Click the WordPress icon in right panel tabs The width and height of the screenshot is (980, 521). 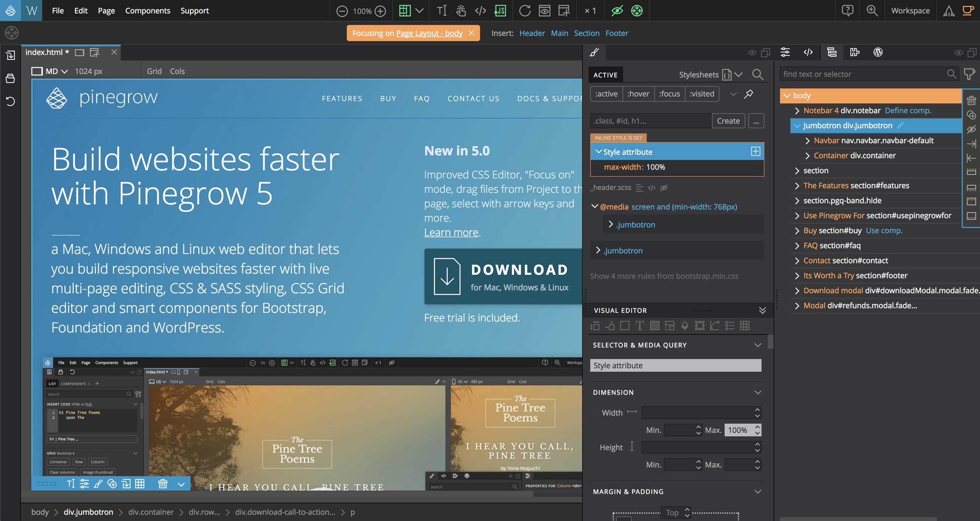pos(878,52)
